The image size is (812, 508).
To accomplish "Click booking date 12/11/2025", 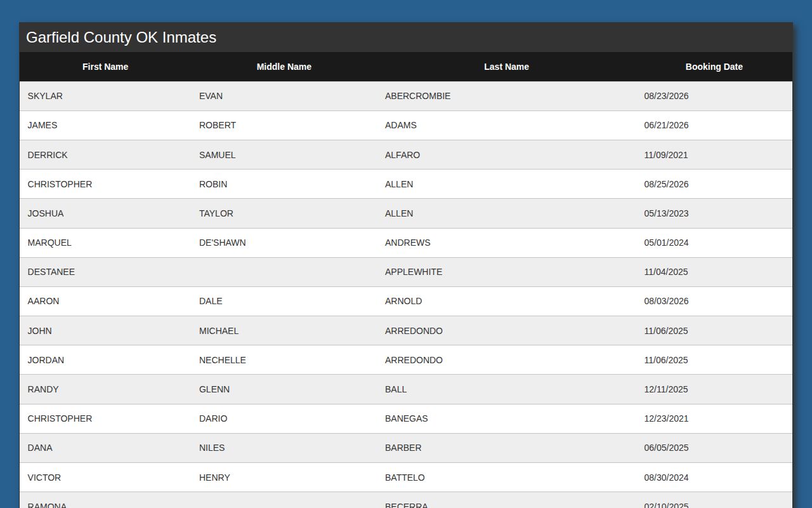I will pos(666,389).
